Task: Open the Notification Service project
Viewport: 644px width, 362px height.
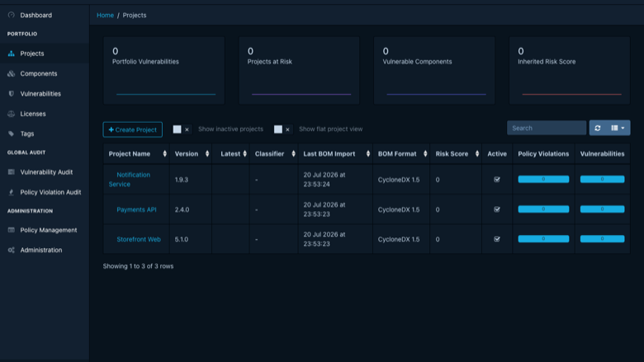Action: (130, 180)
